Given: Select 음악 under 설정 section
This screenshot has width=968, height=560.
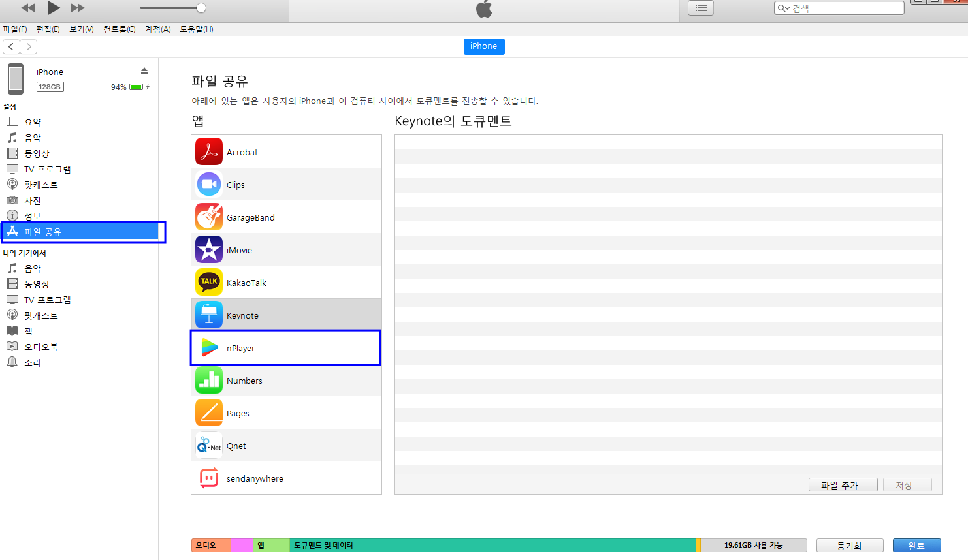Looking at the screenshot, I should pos(79,138).
